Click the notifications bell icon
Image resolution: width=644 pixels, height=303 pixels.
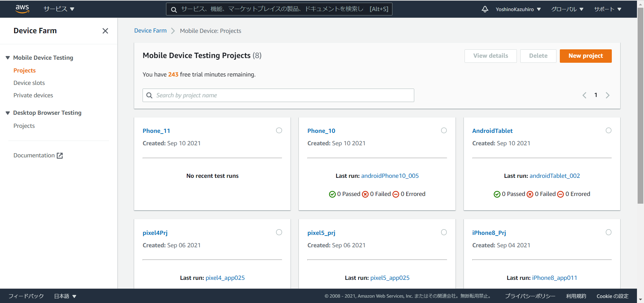point(485,9)
